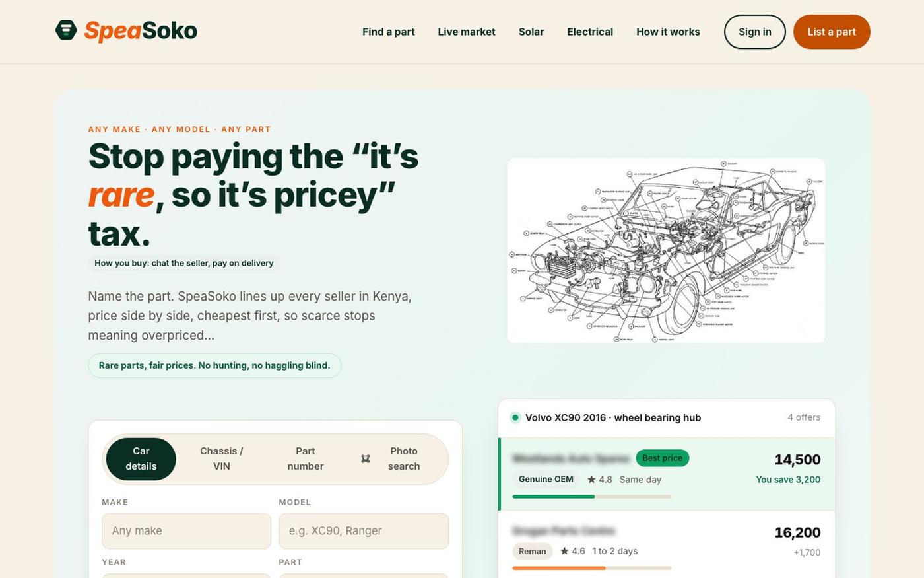Open the Electrical section
924x578 pixels.
(x=590, y=32)
